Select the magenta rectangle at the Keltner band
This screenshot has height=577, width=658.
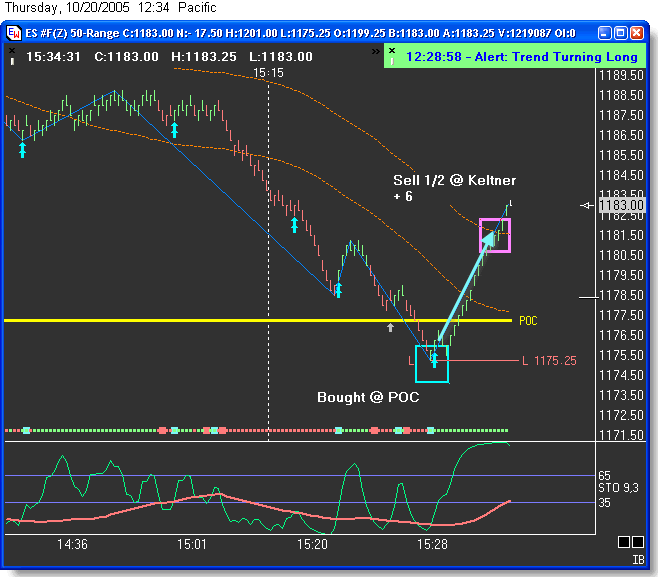coord(495,235)
